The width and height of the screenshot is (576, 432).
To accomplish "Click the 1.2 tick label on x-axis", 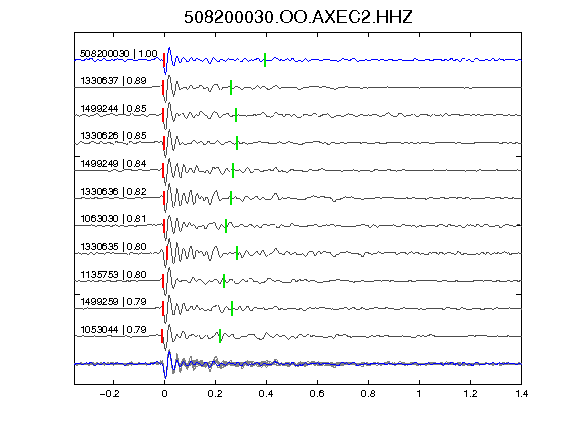I will [x=470, y=394].
